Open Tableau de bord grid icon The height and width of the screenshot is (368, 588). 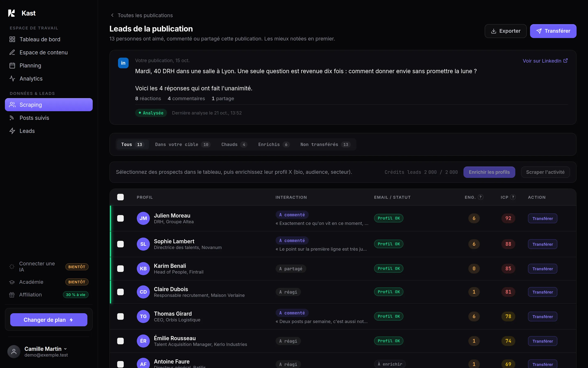click(x=12, y=39)
